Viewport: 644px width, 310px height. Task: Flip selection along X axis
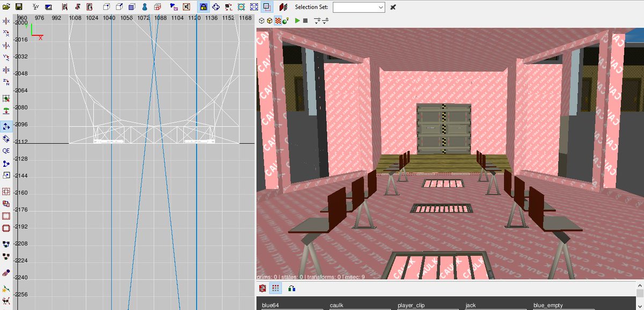click(6, 21)
